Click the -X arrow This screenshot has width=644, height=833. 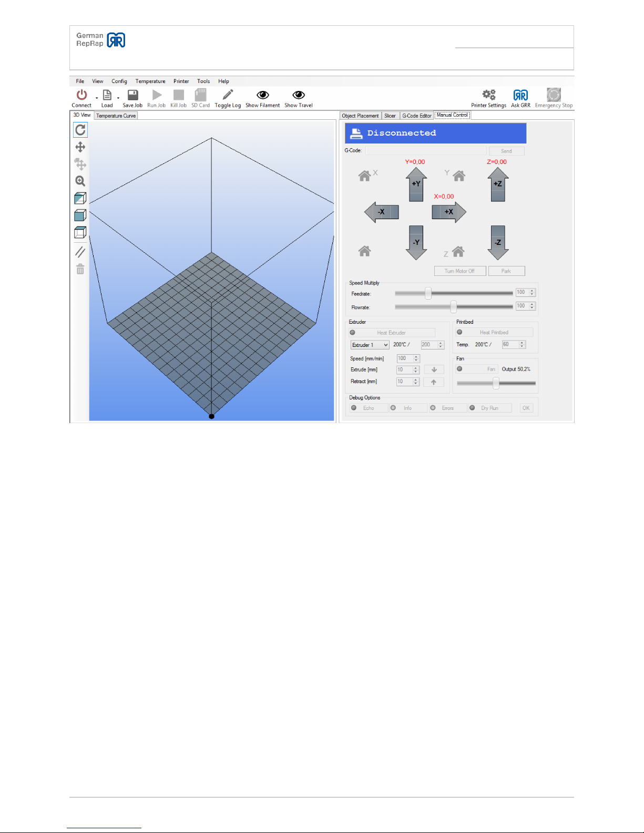(382, 212)
